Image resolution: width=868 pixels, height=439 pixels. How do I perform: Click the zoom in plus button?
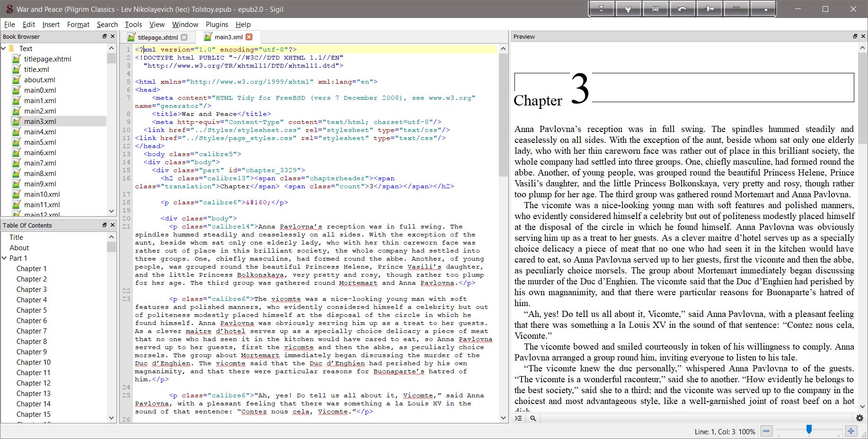tap(850, 431)
